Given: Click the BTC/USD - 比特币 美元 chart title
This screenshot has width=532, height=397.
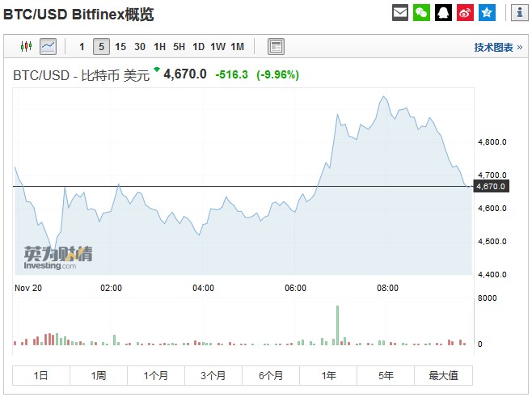Looking at the screenshot, I should pos(81,75).
